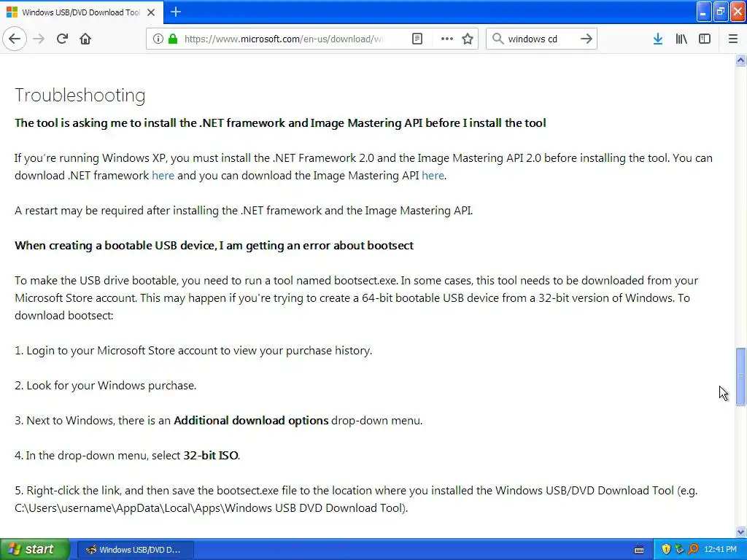Click 'Additional download options' bold text
Image resolution: width=747 pixels, height=560 pixels.
251,421
